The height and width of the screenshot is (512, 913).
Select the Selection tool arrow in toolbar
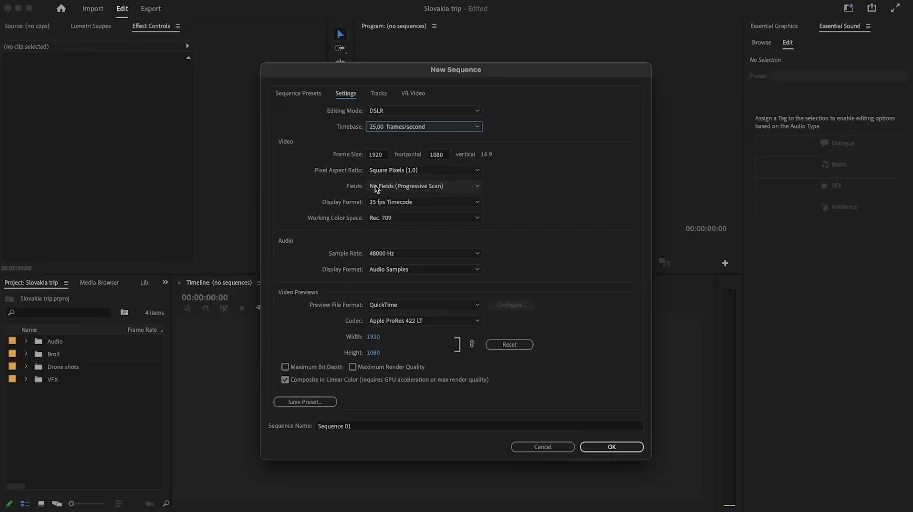coord(341,34)
